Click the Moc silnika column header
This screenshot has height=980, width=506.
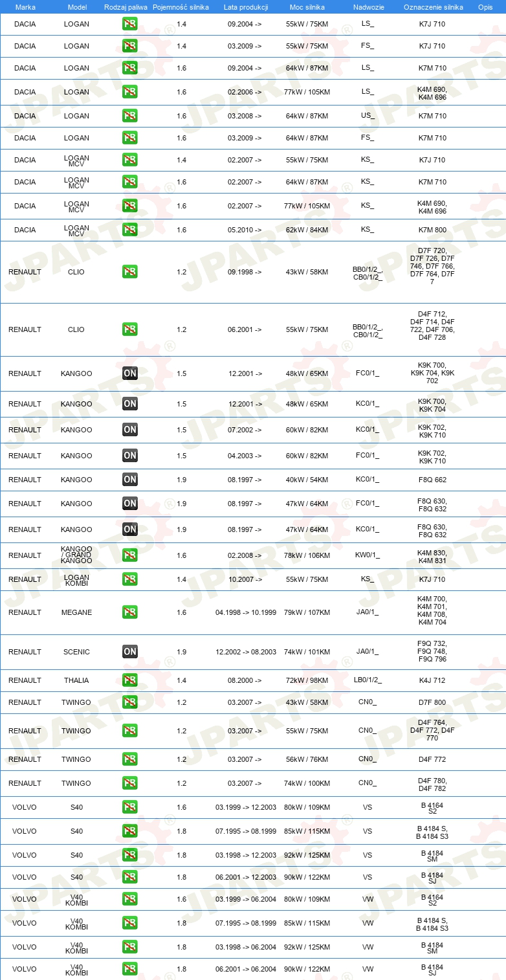coord(307,7)
